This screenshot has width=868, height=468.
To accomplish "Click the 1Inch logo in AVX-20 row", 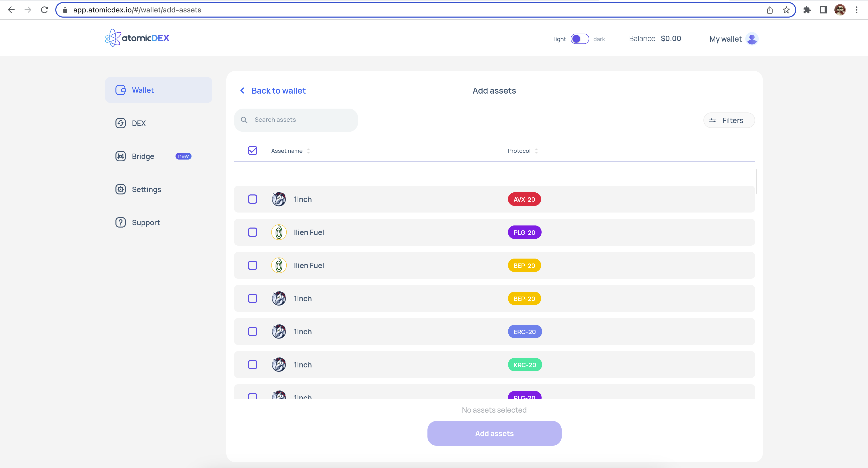I will [279, 199].
